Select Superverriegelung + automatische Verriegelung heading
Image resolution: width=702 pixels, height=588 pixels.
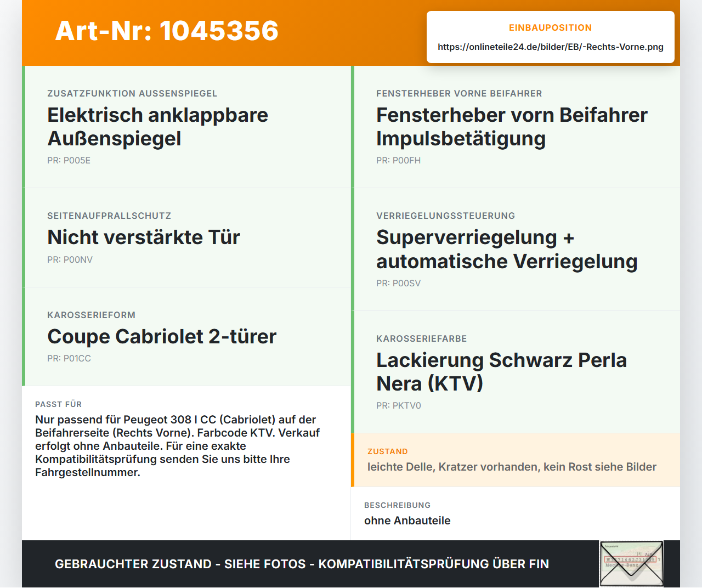coord(507,249)
